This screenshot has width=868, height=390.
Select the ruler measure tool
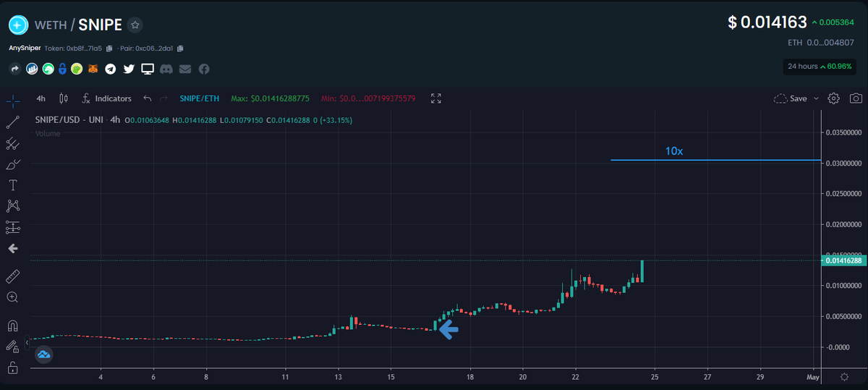click(x=13, y=276)
